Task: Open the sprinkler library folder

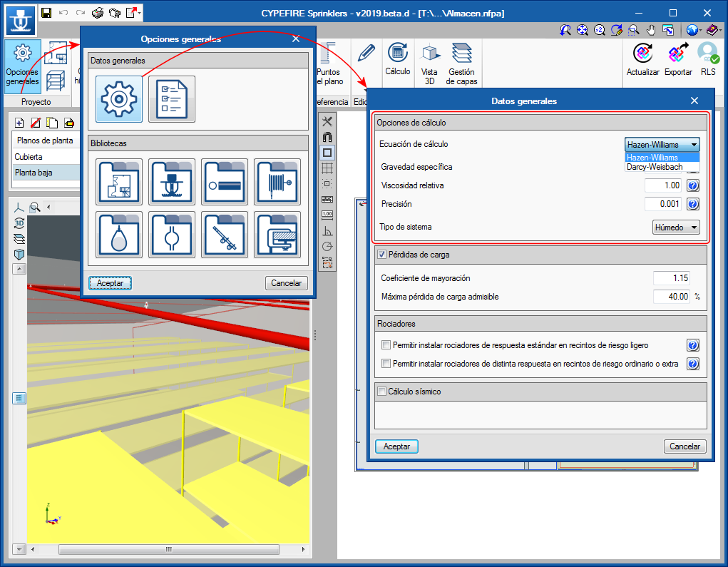Action: pyautogui.click(x=172, y=182)
